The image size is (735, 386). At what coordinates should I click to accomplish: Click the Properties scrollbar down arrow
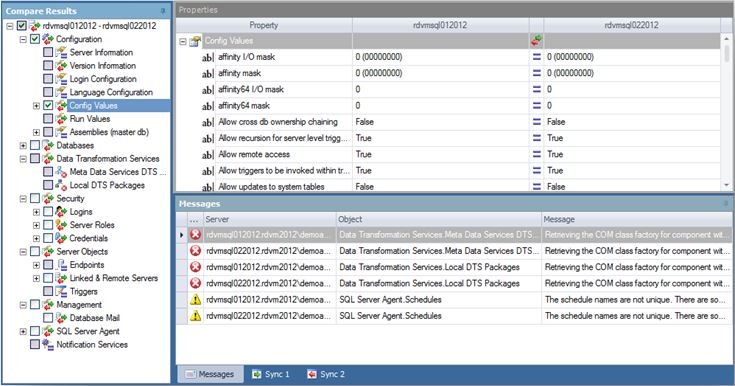[727, 185]
